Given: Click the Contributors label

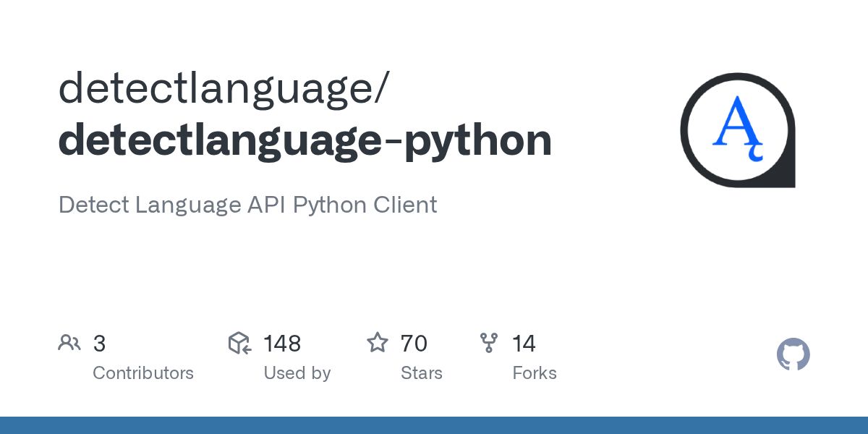Looking at the screenshot, I should pyautogui.click(x=143, y=373).
